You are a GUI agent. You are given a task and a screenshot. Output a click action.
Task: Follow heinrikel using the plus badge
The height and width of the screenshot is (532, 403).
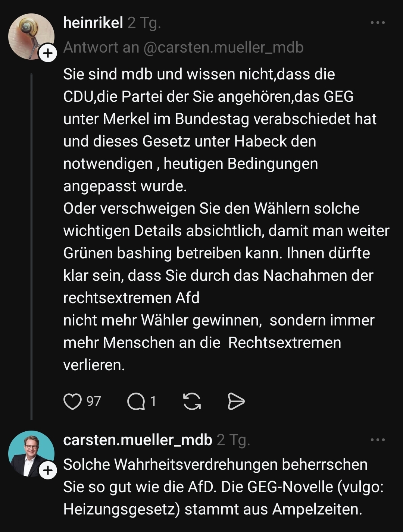click(48, 54)
